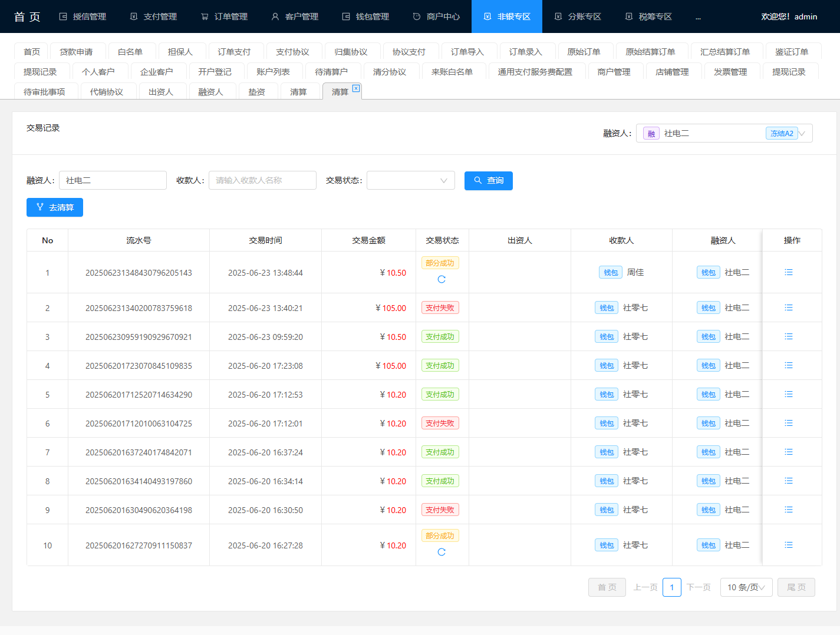Open the 支付管理 top navigation menu
Screen dimensions: 840x635
(x=153, y=16)
